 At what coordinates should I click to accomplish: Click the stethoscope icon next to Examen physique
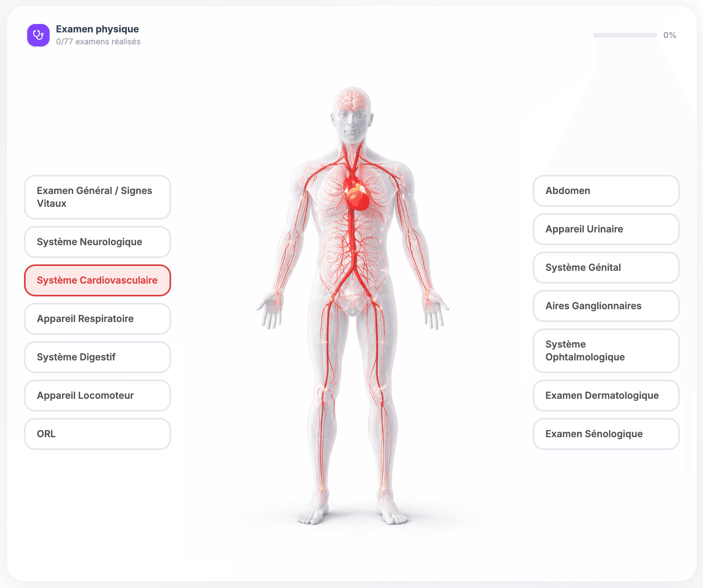[38, 35]
